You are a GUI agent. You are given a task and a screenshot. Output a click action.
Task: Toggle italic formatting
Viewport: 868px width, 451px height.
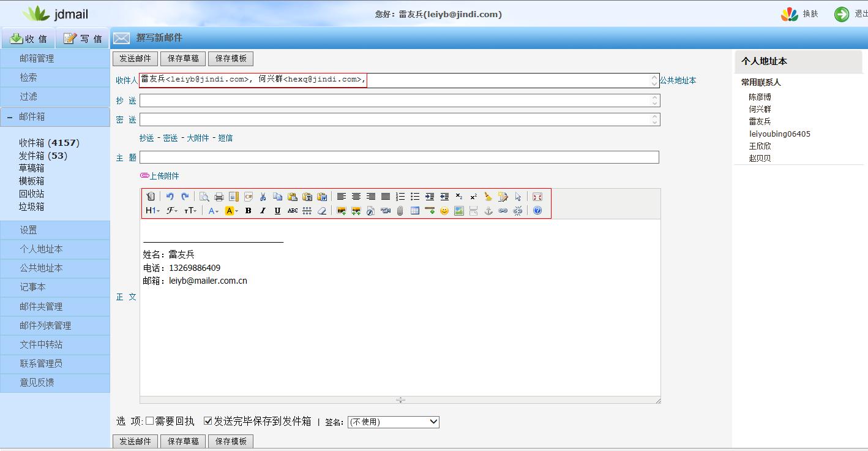(263, 211)
